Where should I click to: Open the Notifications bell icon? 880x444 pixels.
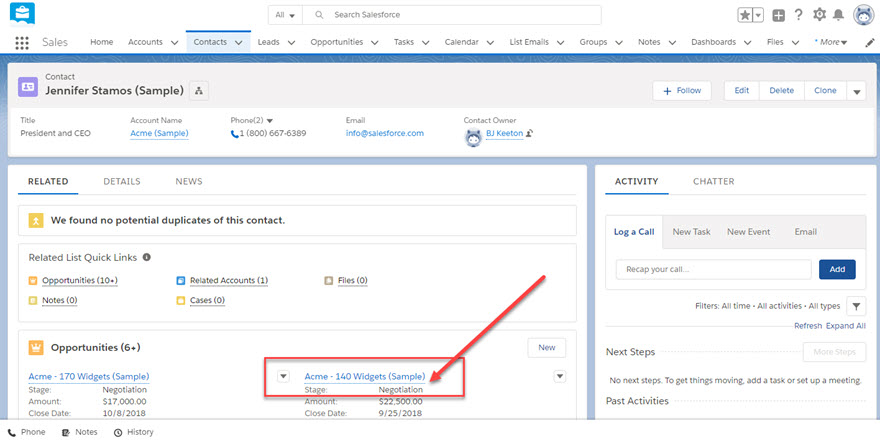(838, 15)
